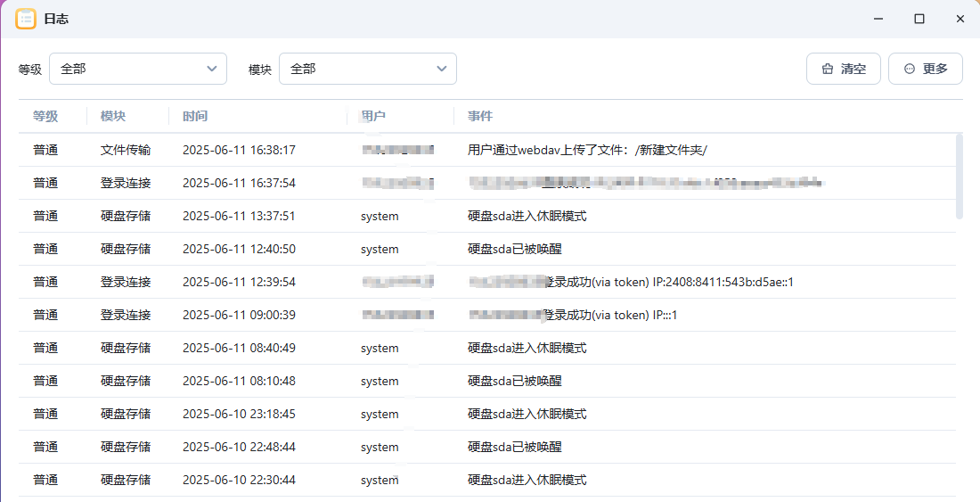Close the 日志 window
This screenshot has height=502, width=980.
960,19
